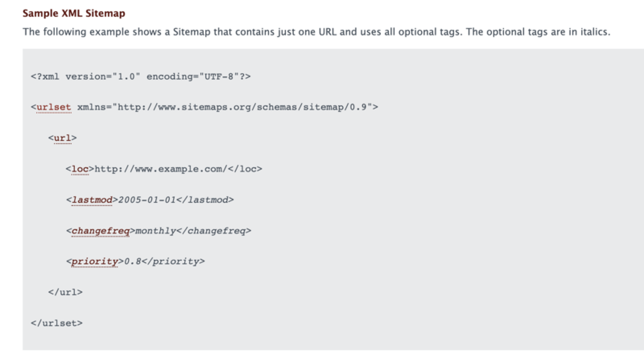
Task: Click the closing lastmod tag
Action: point(205,200)
